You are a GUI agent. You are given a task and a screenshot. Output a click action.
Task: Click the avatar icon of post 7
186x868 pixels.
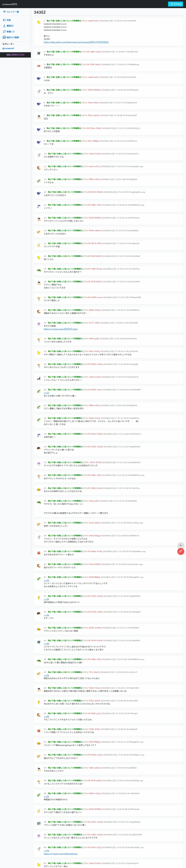coord(39,117)
